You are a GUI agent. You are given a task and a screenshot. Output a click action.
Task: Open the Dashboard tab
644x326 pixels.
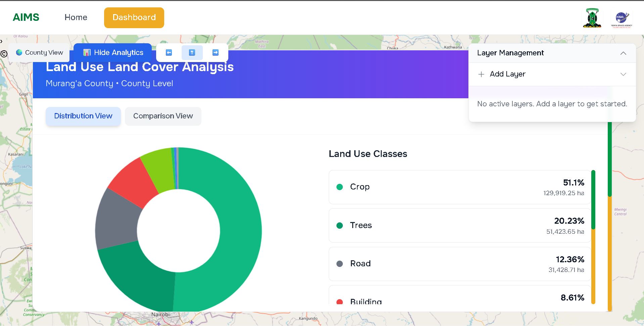(x=134, y=17)
